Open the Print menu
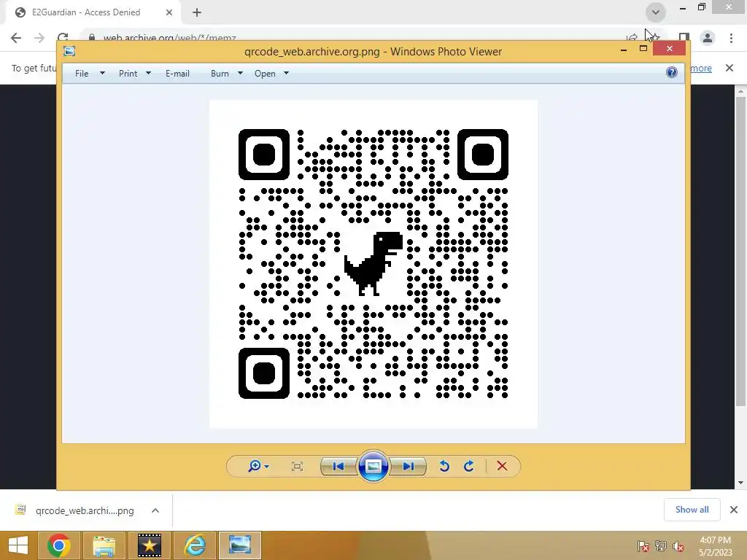The image size is (747, 560). [x=128, y=74]
